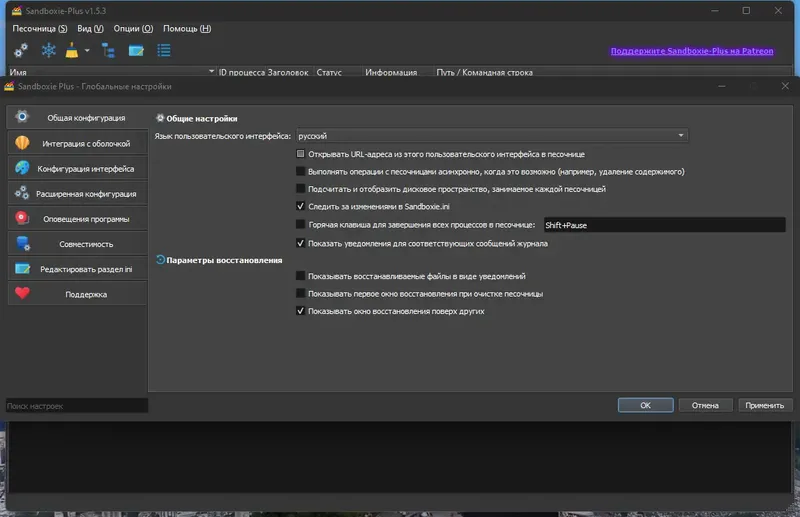Screen dimensions: 800x517
Task: Select the Оповещения программы tab
Action: (x=78, y=218)
